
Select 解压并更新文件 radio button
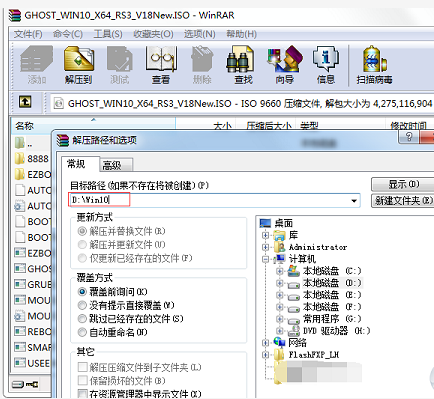click(x=82, y=245)
